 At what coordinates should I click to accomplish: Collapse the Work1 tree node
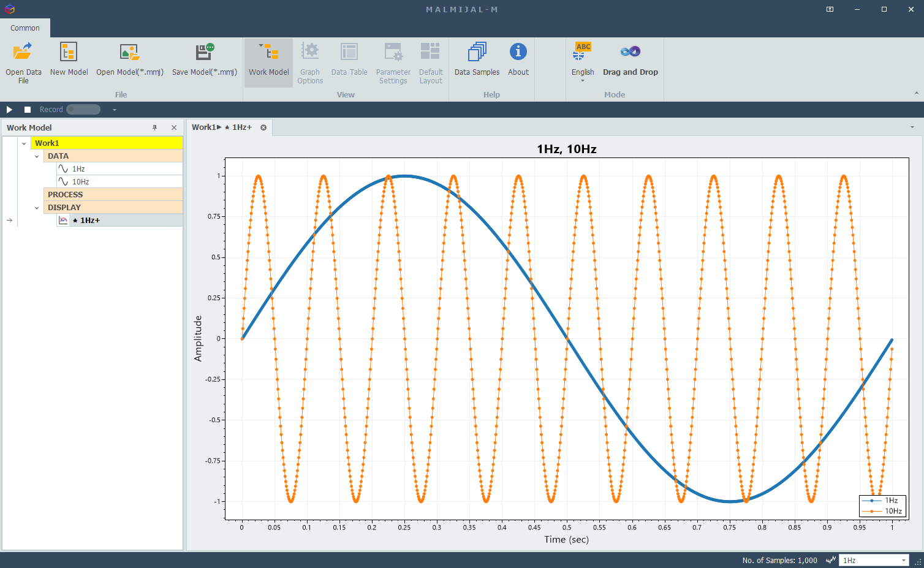24,143
